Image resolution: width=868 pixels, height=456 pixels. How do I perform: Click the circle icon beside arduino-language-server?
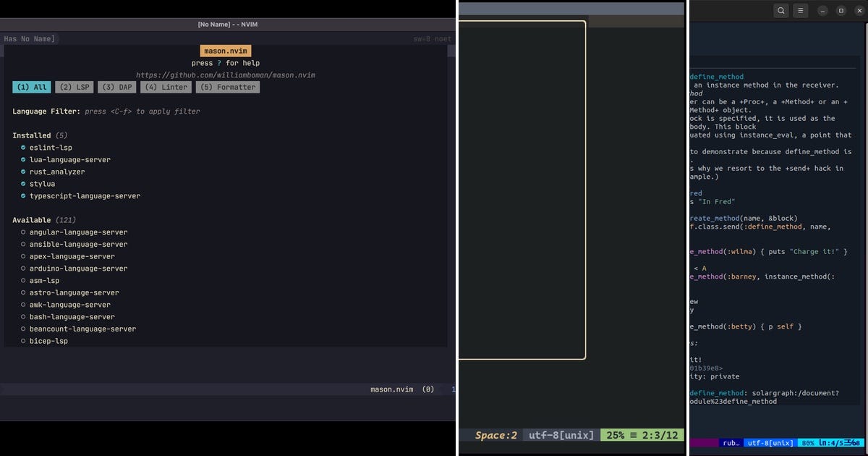point(23,269)
